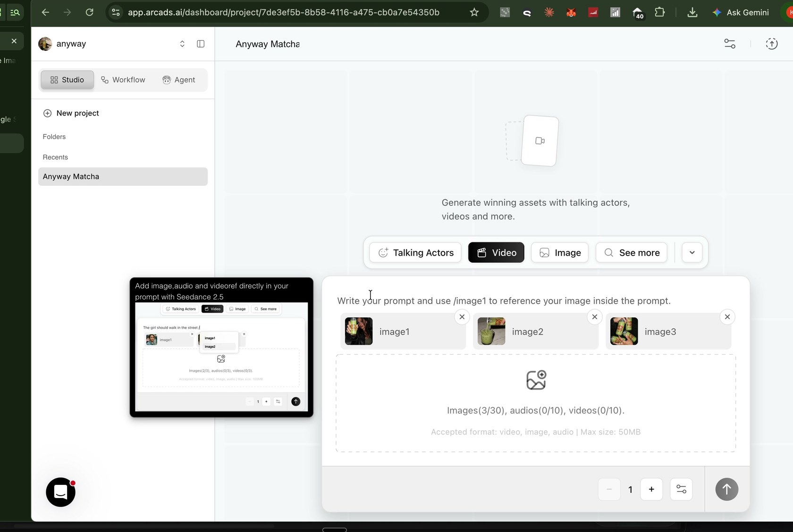Click the site info icon in address bar
The image size is (793, 532).
(116, 12)
